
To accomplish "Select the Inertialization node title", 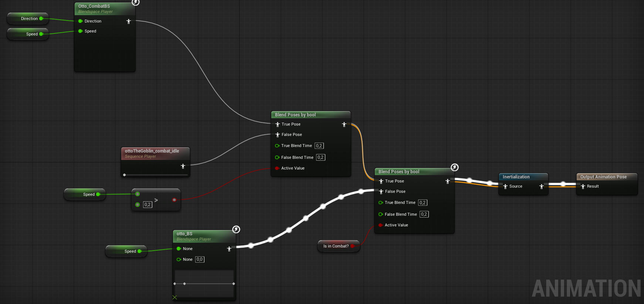I will (516, 177).
